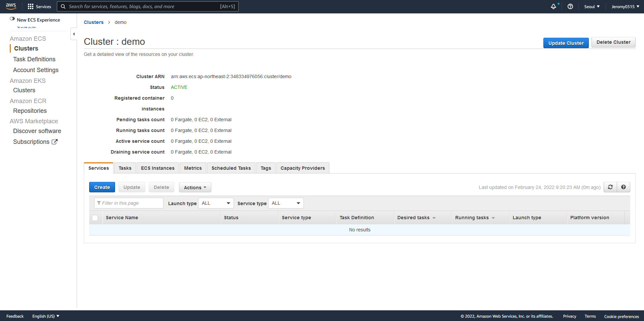Open the Services grid menu

coord(39,6)
